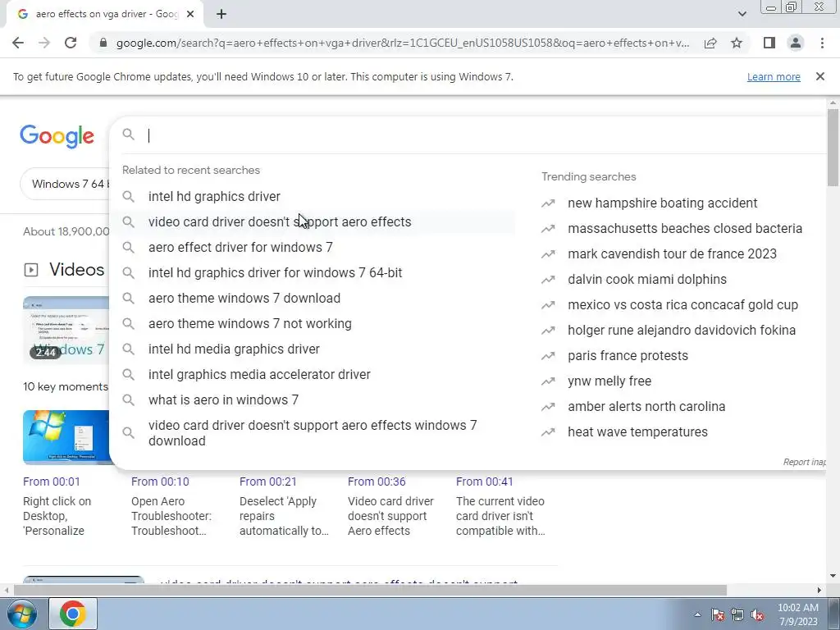This screenshot has height=630, width=840.
Task: Open the 2:44 video thumbnail
Action: coord(66,330)
